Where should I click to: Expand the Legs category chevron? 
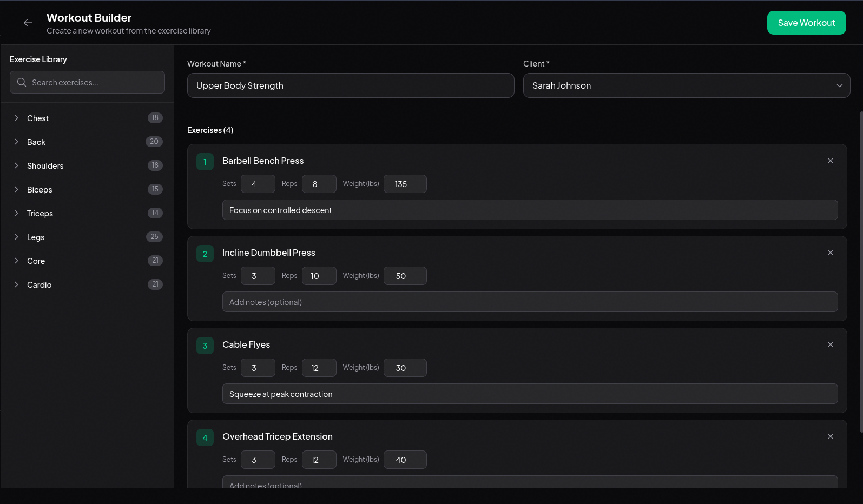click(x=16, y=237)
